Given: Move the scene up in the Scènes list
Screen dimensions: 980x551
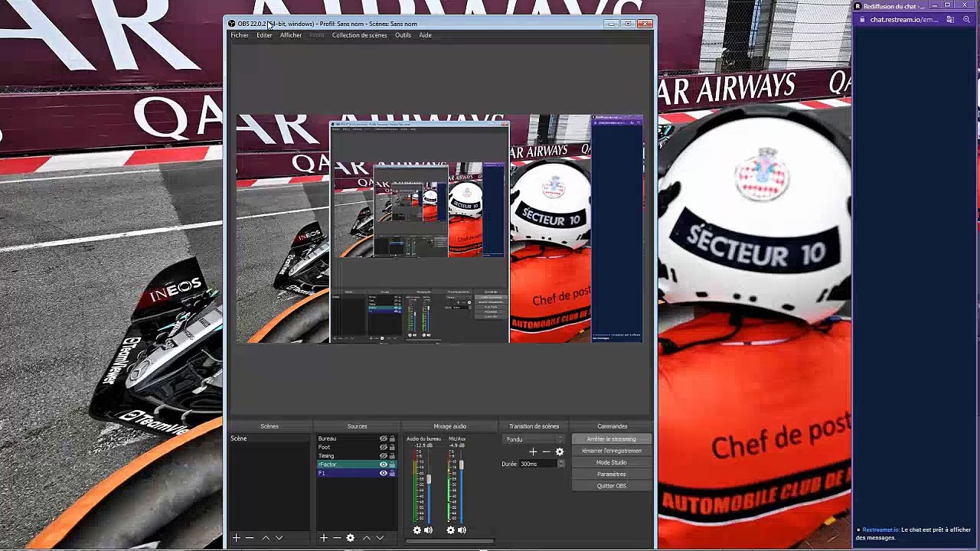Looking at the screenshot, I should click(x=266, y=538).
